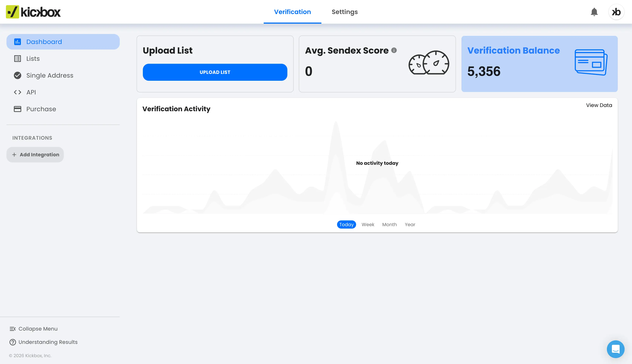
Task: Switch to the Settings tab
Action: pos(344,12)
